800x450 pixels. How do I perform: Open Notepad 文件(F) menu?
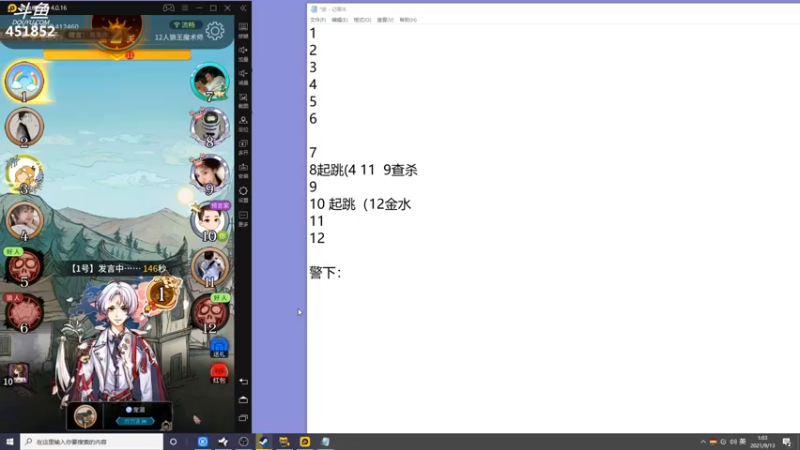tap(317, 20)
